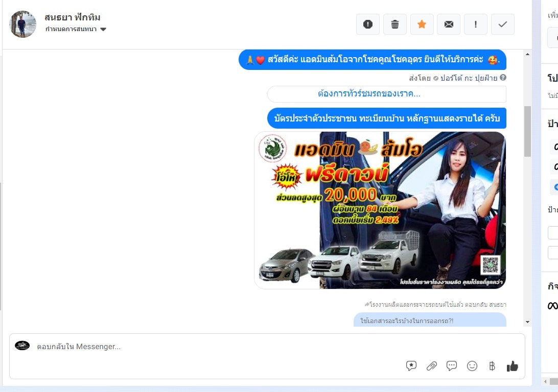The height and width of the screenshot is (392, 558).
Task: Click the customer name สนธยา ฟักทิม
Action: (73, 17)
